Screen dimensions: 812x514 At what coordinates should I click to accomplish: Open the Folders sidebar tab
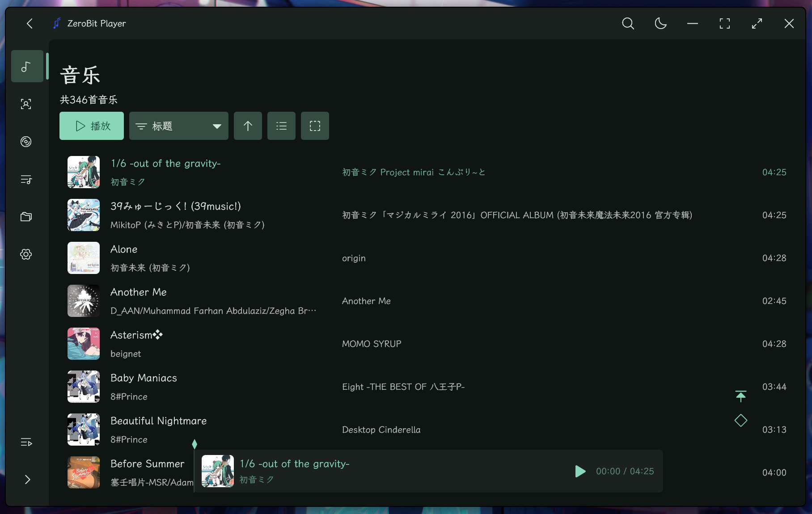[26, 217]
